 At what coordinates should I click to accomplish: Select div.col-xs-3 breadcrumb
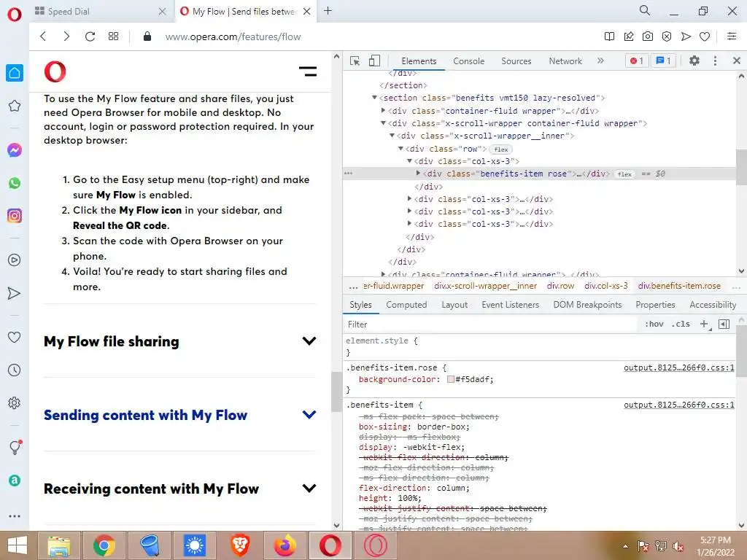(606, 286)
